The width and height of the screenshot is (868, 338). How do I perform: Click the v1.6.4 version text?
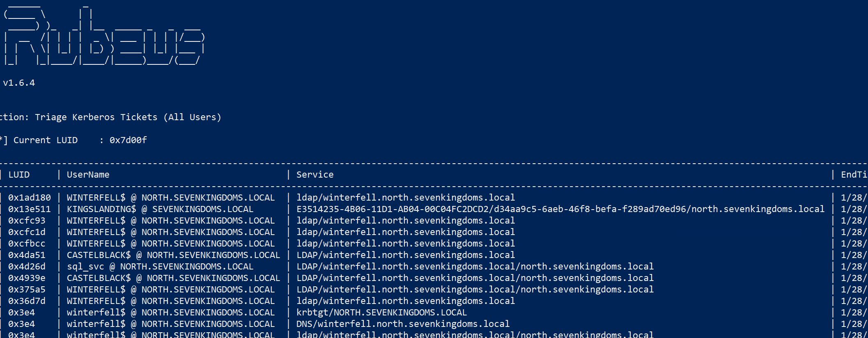click(x=19, y=83)
